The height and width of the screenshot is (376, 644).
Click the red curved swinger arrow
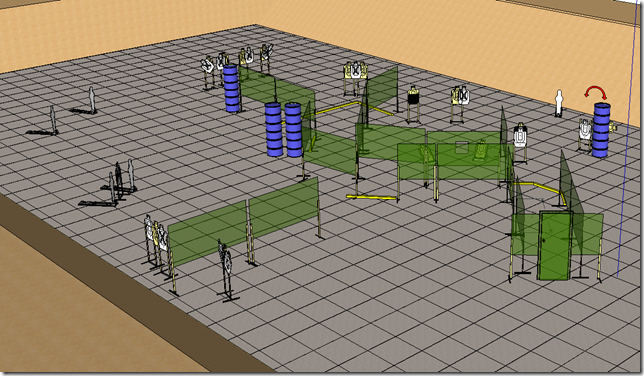click(x=596, y=92)
